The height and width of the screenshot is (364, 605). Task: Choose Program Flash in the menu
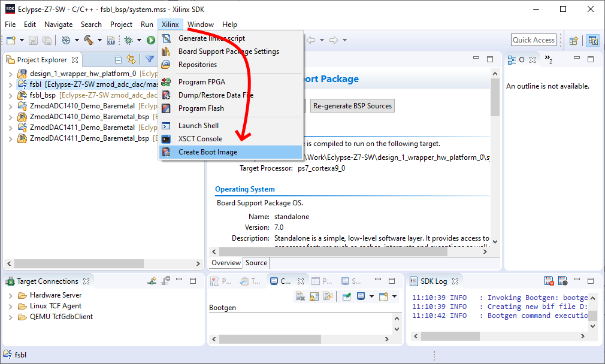[231, 108]
